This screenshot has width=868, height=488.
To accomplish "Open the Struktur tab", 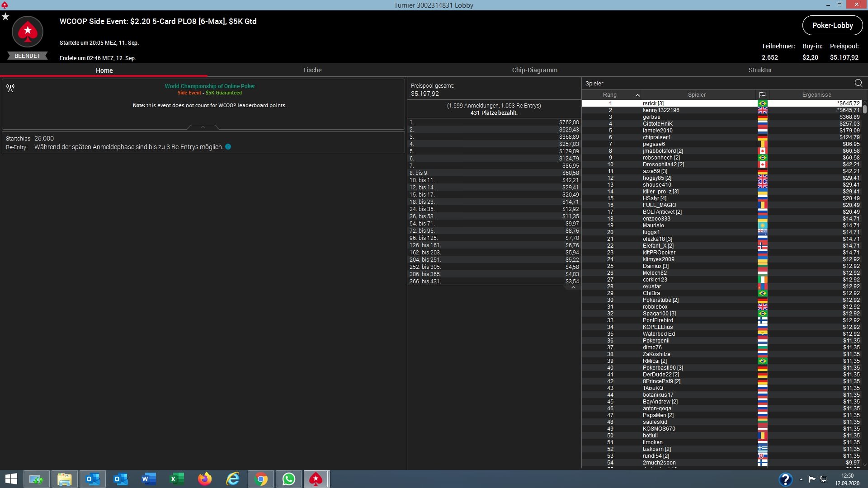I will pyautogui.click(x=760, y=70).
